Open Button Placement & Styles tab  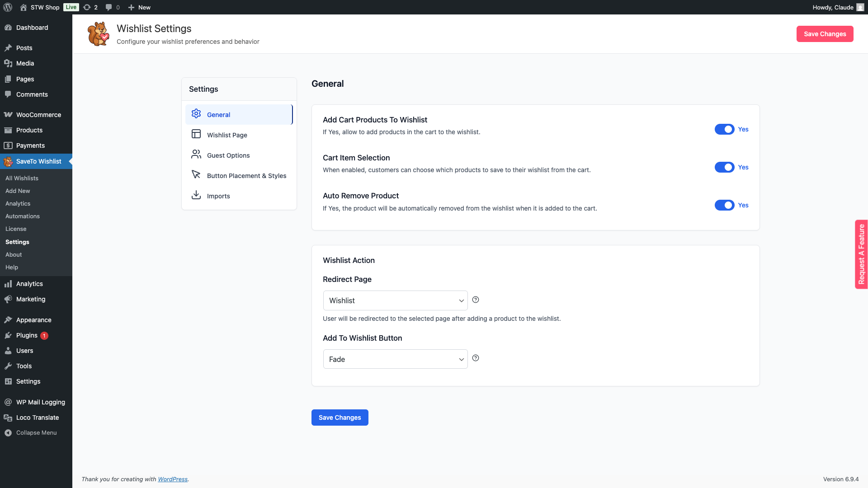click(x=239, y=175)
